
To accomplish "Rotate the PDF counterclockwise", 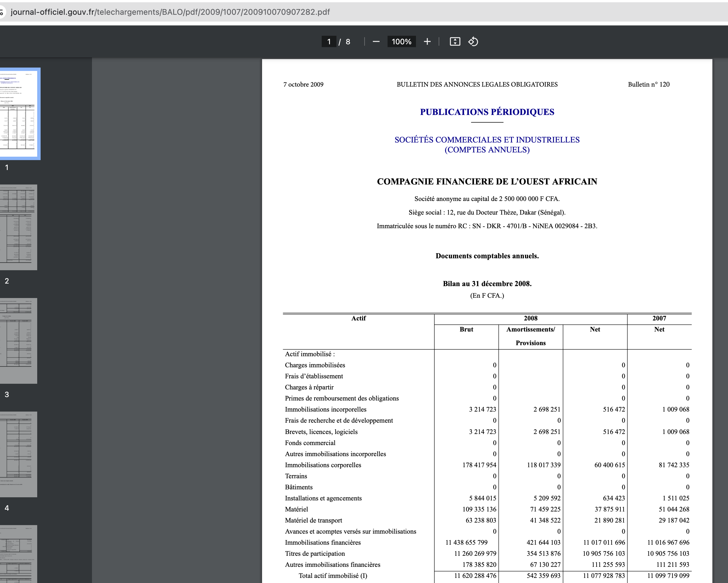I will [473, 41].
